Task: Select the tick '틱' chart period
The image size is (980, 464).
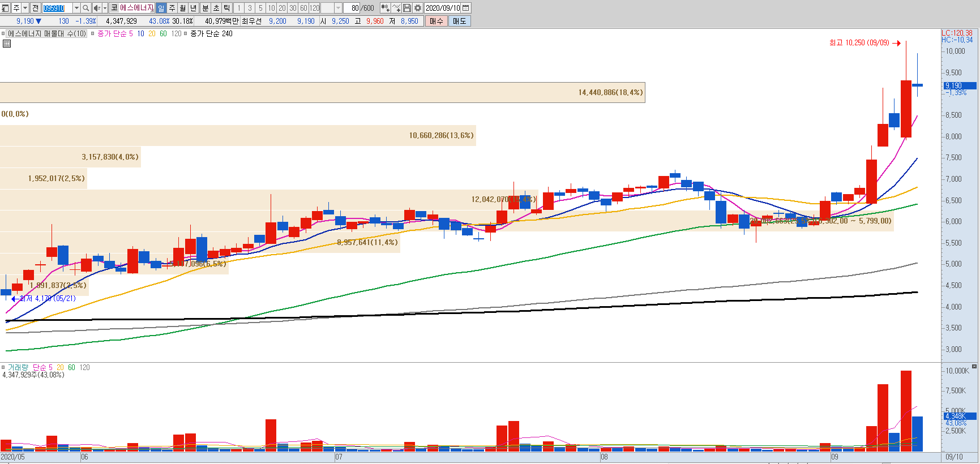Action: coord(226,8)
